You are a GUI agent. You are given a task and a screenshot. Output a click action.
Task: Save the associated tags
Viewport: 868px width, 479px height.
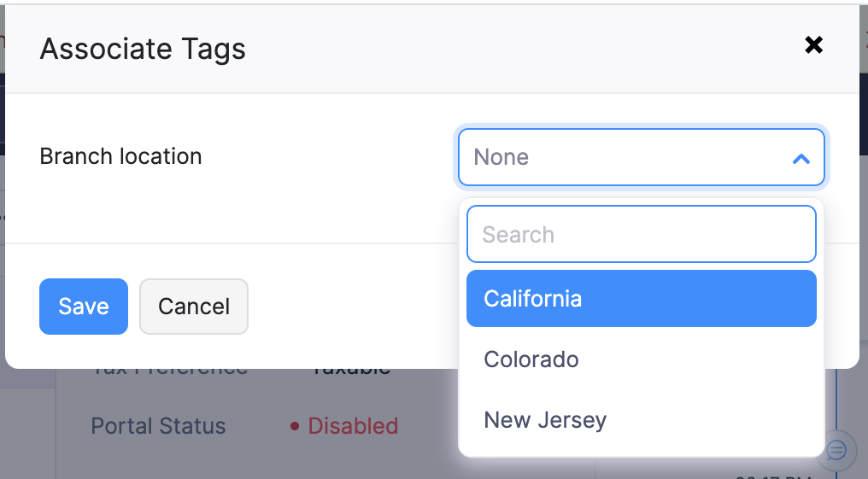point(84,307)
